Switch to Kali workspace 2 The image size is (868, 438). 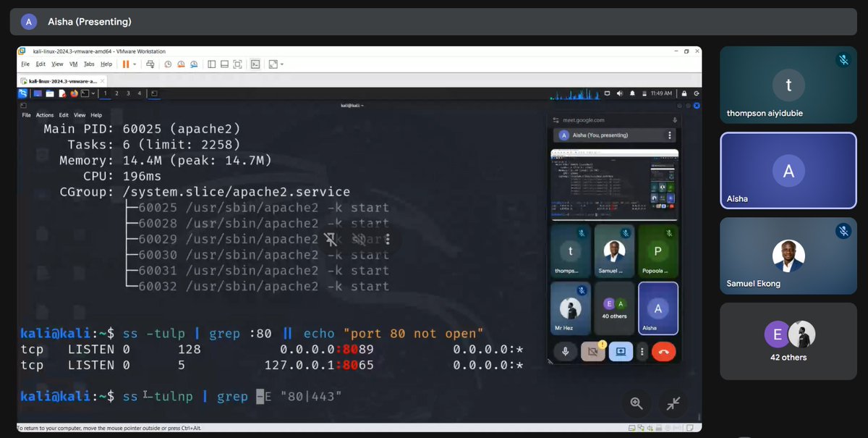tap(117, 93)
